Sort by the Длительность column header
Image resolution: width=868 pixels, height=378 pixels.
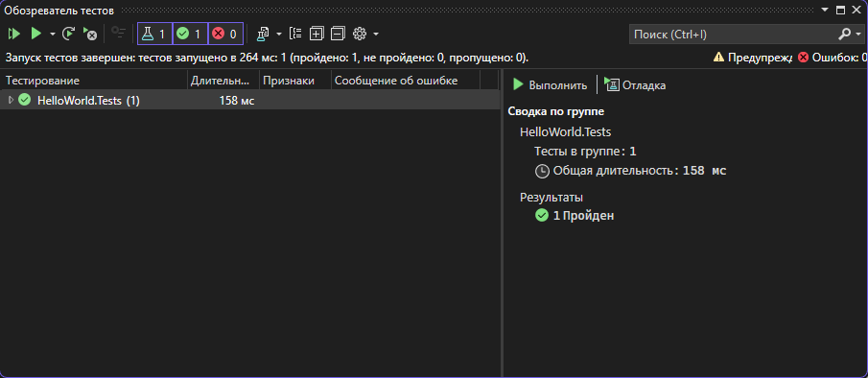click(223, 81)
